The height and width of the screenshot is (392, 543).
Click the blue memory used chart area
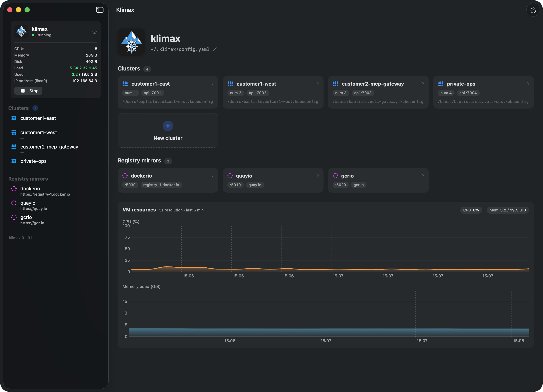[329, 333]
